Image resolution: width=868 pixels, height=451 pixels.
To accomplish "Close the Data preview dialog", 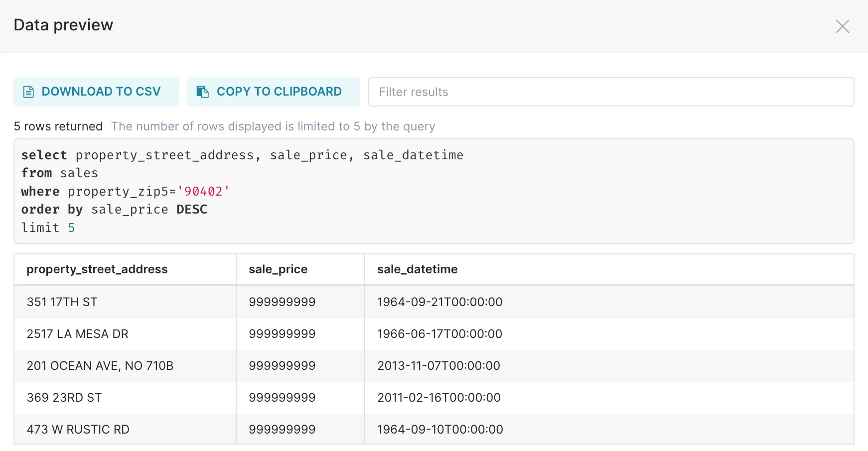I will pos(842,26).
